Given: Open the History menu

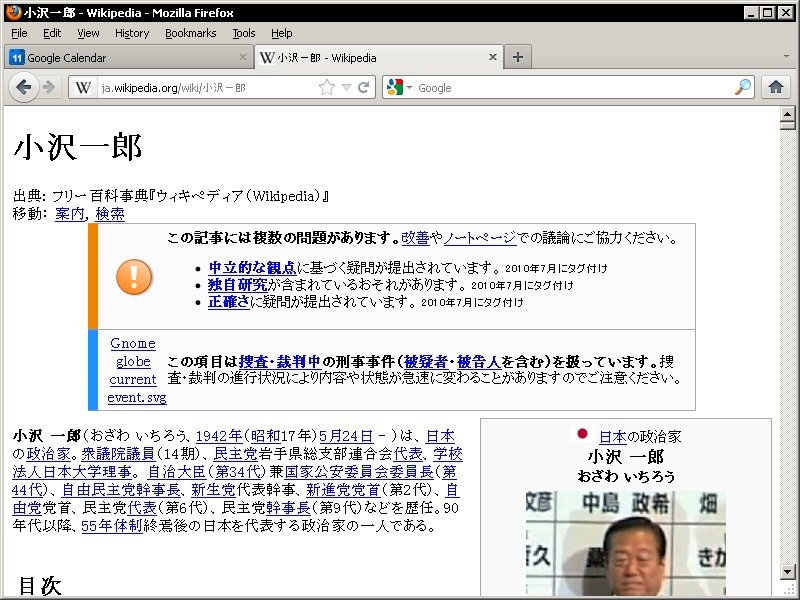Looking at the screenshot, I should coord(132,33).
